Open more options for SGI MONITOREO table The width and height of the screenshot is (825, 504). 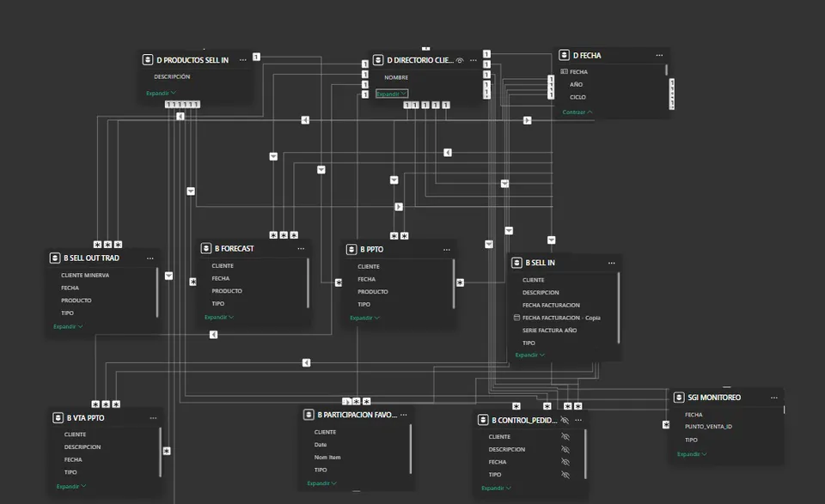pos(774,398)
